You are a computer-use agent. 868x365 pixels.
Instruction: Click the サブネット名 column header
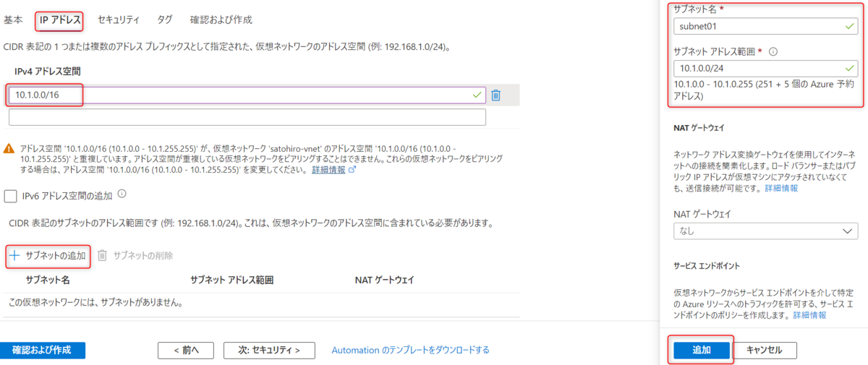click(47, 280)
